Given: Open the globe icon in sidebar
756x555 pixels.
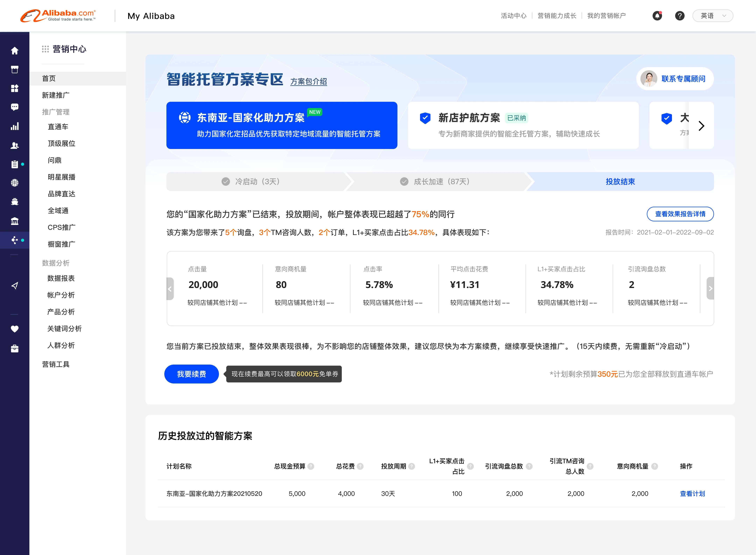Looking at the screenshot, I should point(15,183).
